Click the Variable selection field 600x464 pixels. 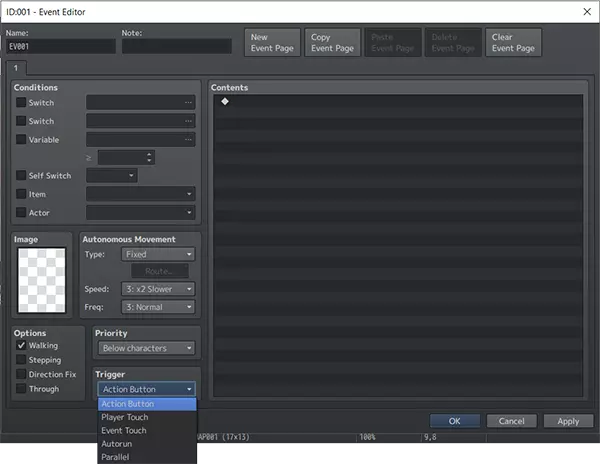tap(140, 140)
